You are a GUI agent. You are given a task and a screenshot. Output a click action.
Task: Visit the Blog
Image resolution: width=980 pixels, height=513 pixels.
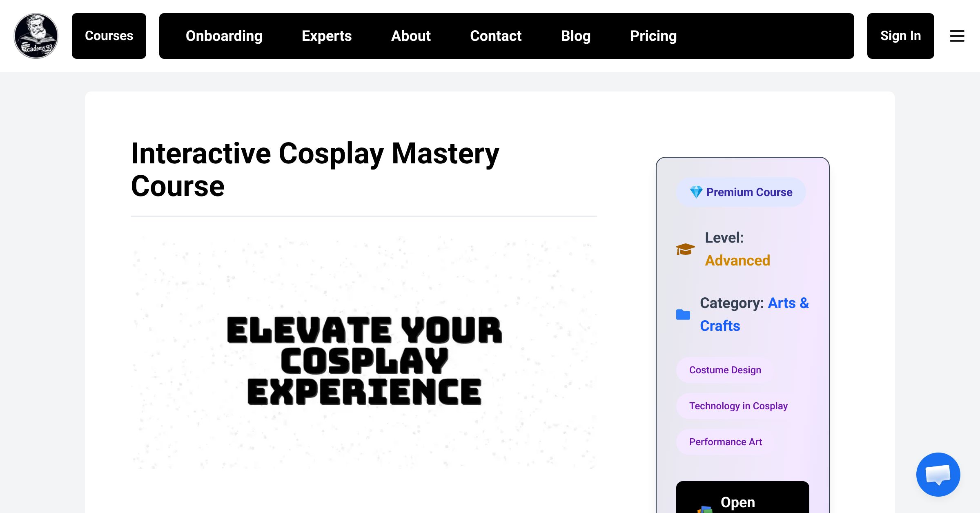tap(576, 36)
